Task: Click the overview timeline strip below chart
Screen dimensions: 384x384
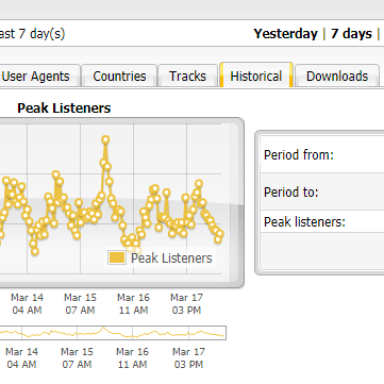Action: [x=113, y=333]
